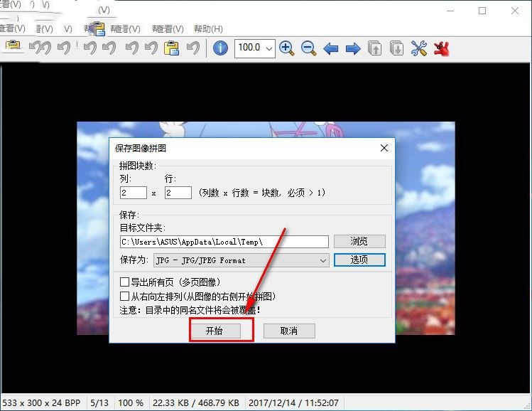Screen dimensions: 532x411
Task: Click status bar text 533 x 300 x 24 BPP
Action: [41, 403]
